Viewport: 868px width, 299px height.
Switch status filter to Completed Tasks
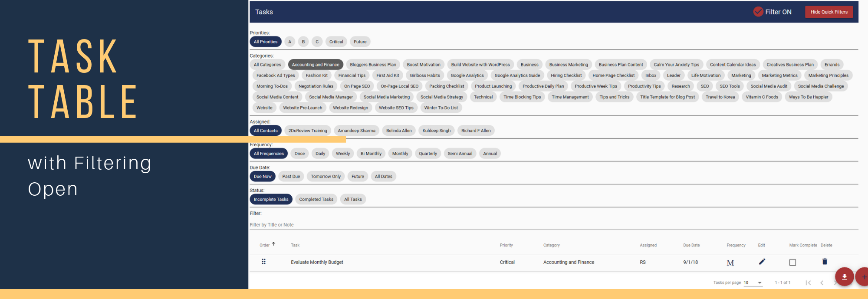pos(316,199)
